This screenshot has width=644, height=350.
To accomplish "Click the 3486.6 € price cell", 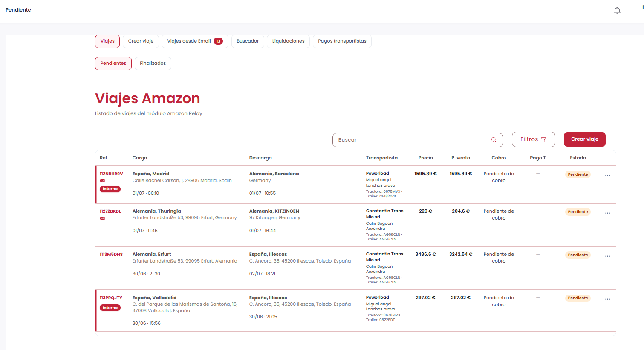I will [425, 255].
